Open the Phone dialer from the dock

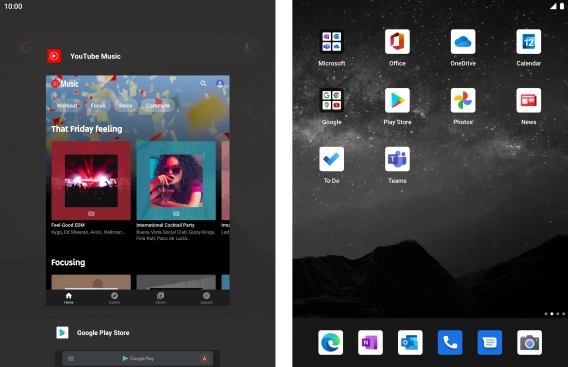450,342
